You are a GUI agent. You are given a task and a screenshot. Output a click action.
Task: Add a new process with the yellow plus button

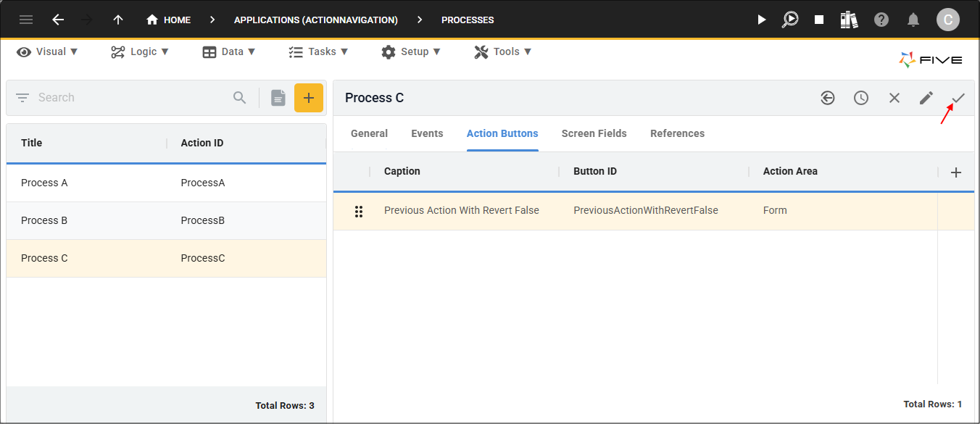(x=309, y=98)
